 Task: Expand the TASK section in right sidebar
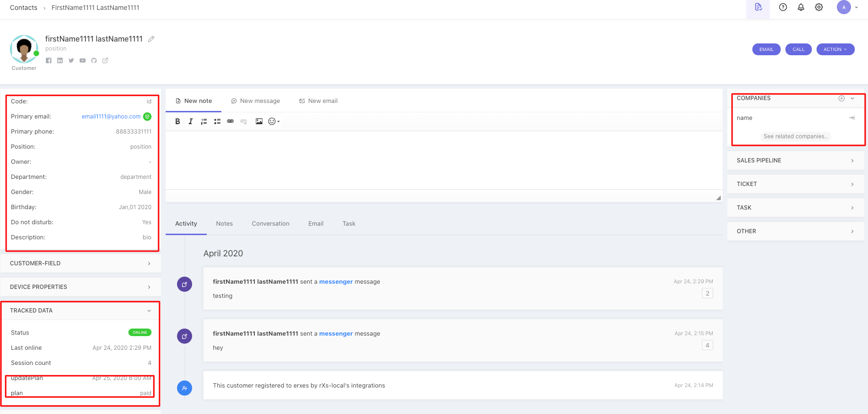pyautogui.click(x=796, y=208)
